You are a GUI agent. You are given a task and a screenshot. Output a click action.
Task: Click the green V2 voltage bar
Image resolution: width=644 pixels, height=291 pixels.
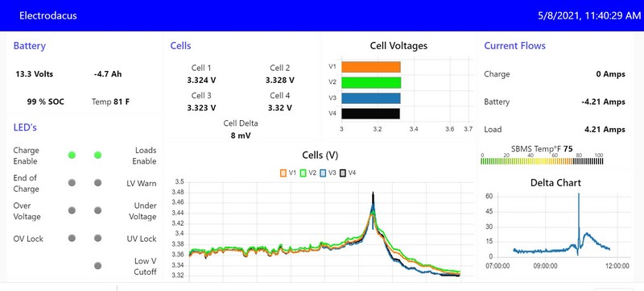pos(371,82)
